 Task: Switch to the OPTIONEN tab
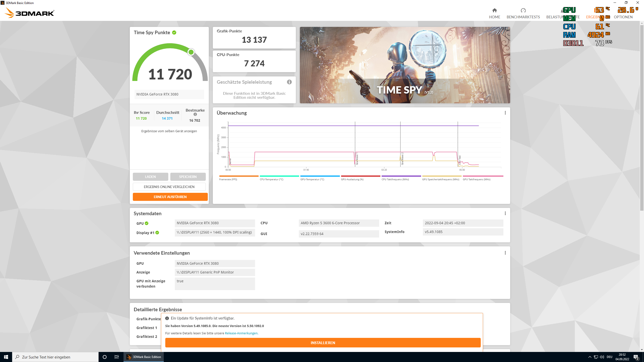(x=623, y=17)
